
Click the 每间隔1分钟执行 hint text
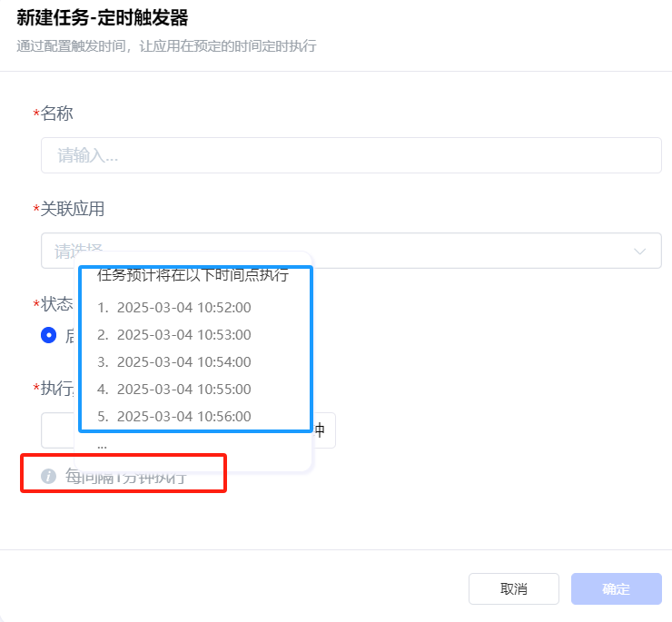pos(127,477)
